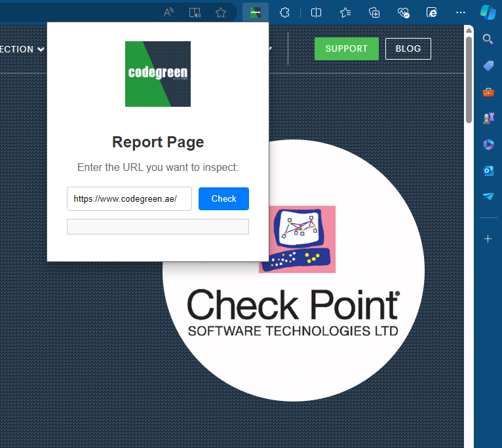Open Settings and more ellipsis menu
This screenshot has width=502, height=448.
point(460,12)
